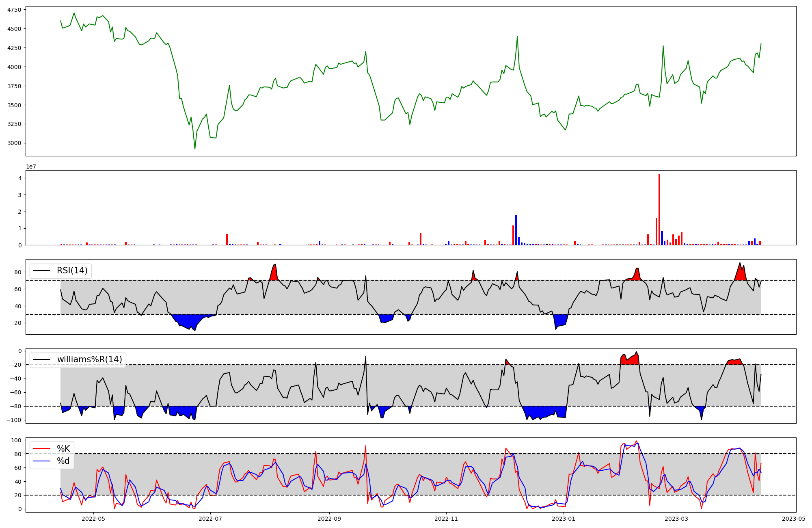Screen dimensions: 812x528
Task: Click the red line sample beside %K
Action: [x=41, y=449]
